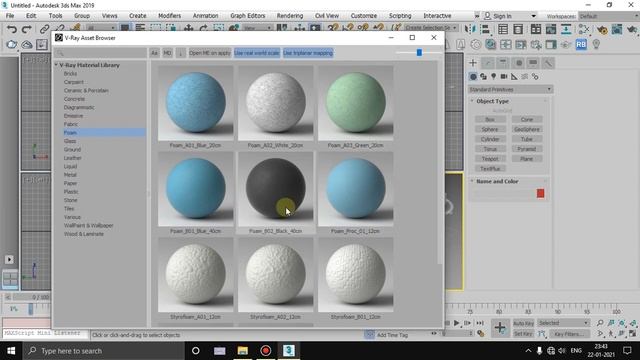
Task: Select the Space Warps category icon
Action: 524,76
